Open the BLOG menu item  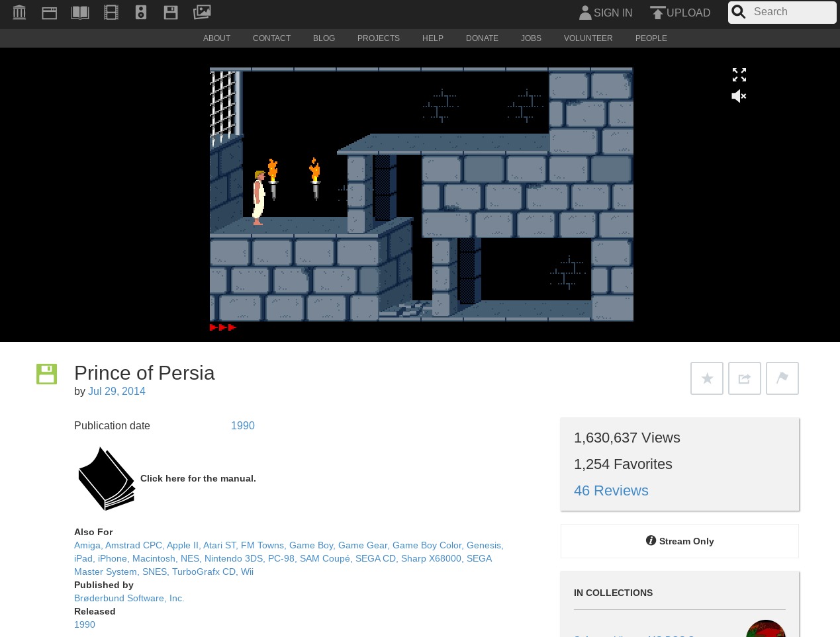click(x=324, y=38)
